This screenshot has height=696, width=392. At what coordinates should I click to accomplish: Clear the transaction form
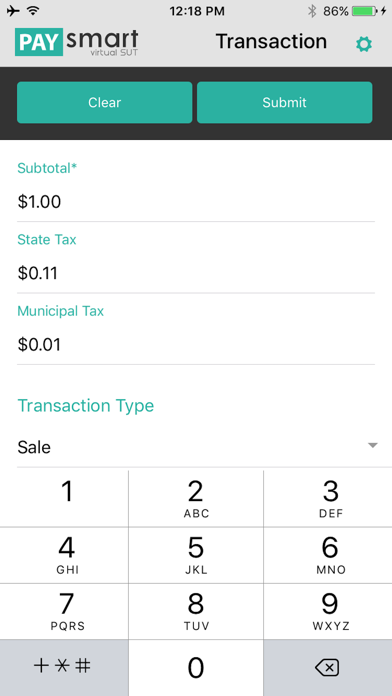pyautogui.click(x=104, y=103)
